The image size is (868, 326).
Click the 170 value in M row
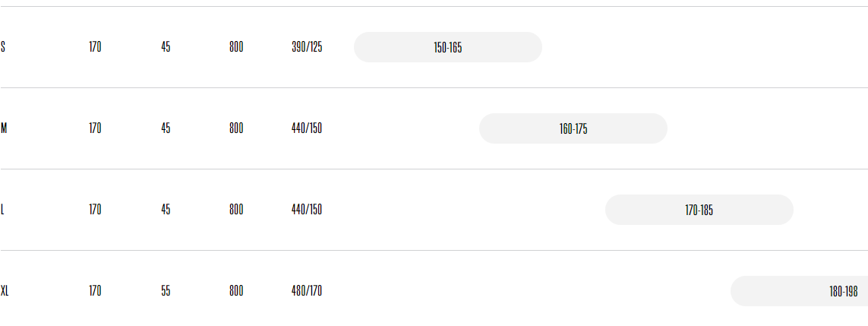pos(95,128)
